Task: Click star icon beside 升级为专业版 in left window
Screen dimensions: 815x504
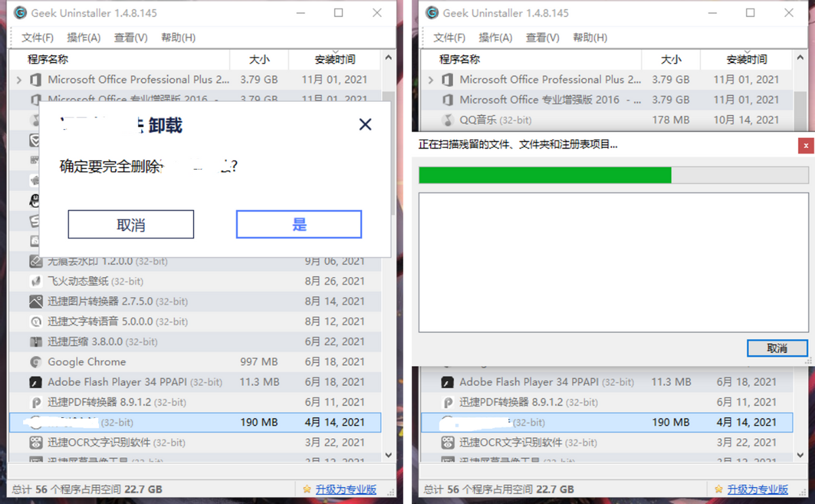Action: 308,489
